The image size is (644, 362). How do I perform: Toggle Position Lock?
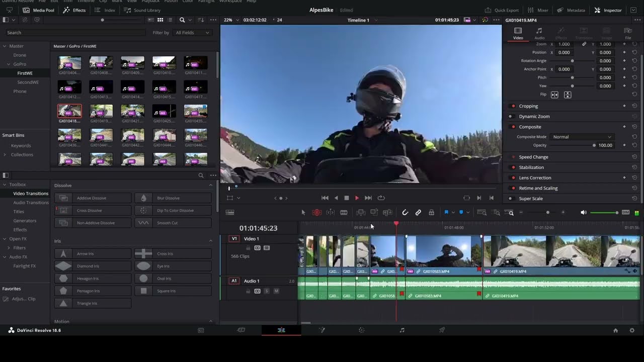click(x=431, y=213)
